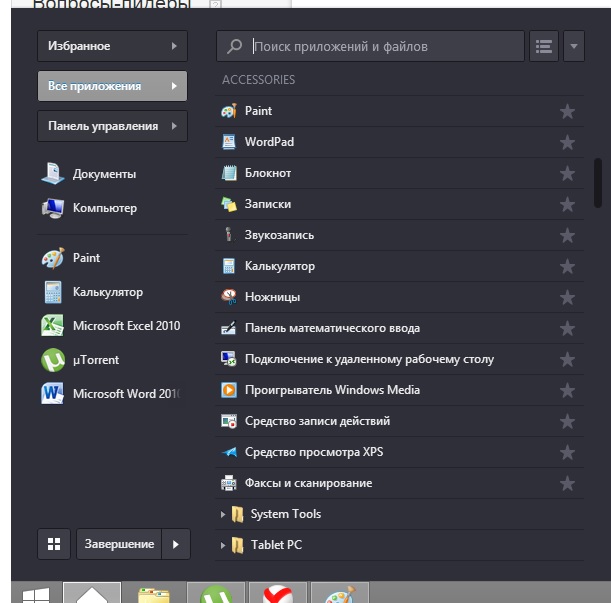Star Факсы и сканирование as favorite
Image resolution: width=611 pixels, height=603 pixels.
coord(567,484)
